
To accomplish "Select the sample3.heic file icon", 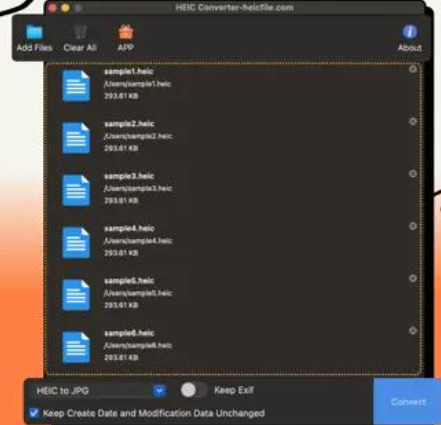I will click(x=76, y=190).
